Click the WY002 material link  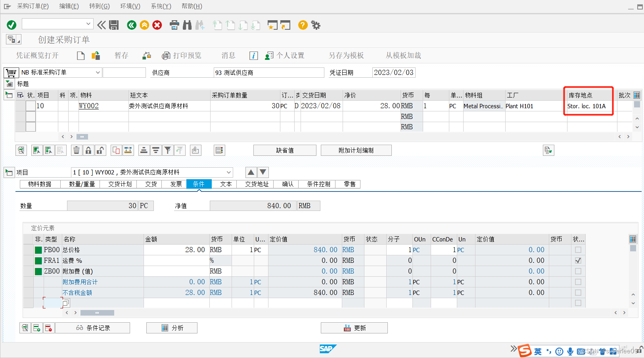coord(89,106)
